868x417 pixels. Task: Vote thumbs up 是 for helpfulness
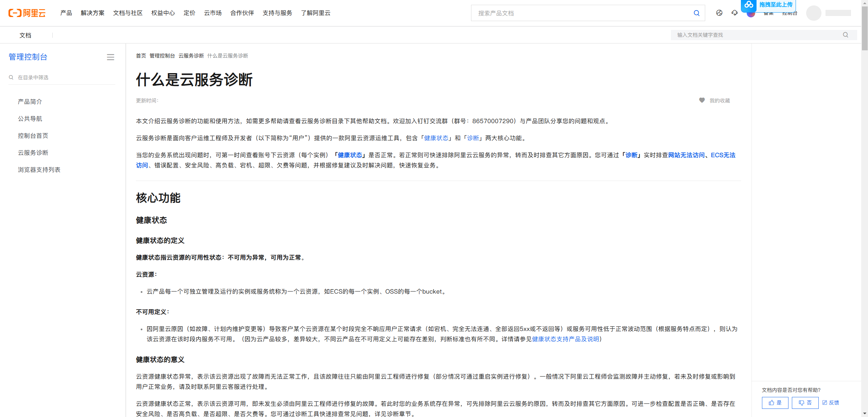coord(775,403)
